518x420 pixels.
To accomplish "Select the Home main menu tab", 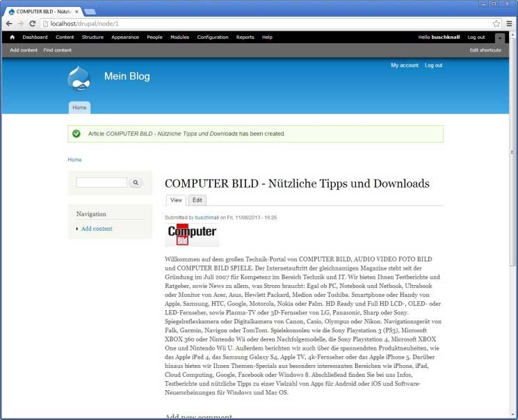I will tap(80, 108).
